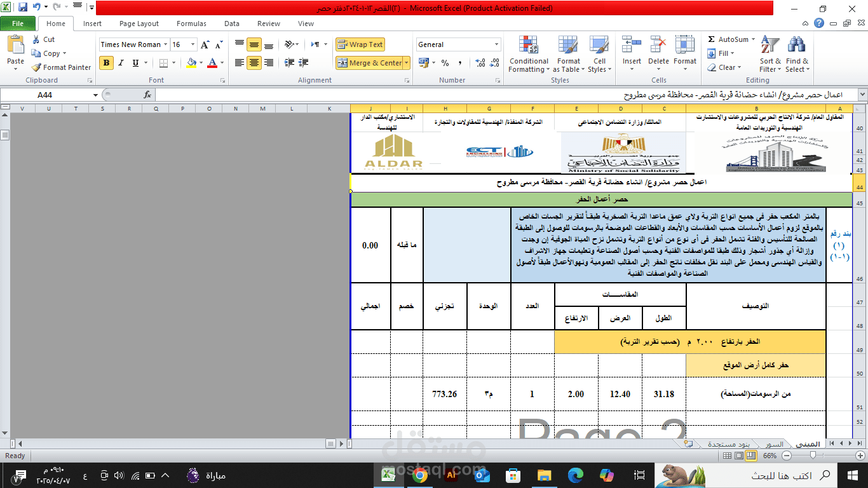
Task: Open Google Chrome from the taskbar
Action: [420, 475]
